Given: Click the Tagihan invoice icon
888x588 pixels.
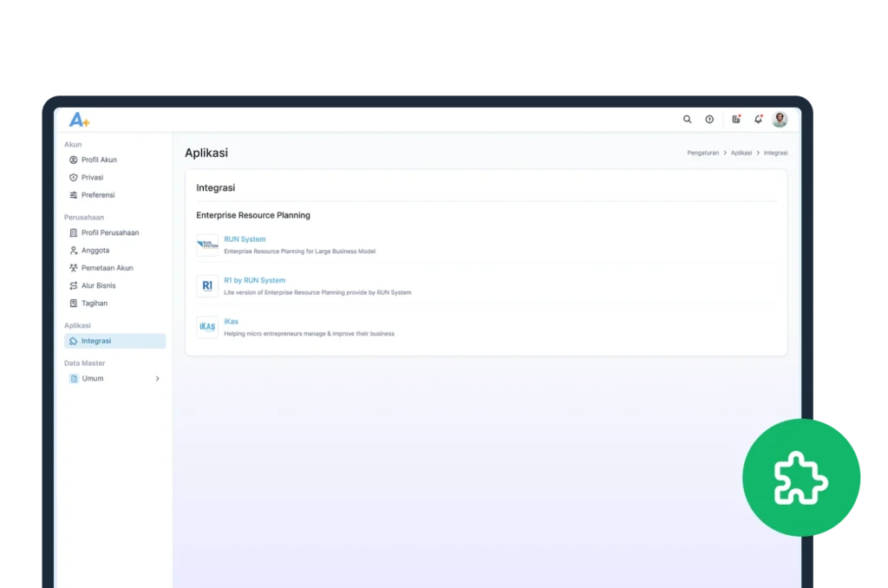Looking at the screenshot, I should [x=73, y=303].
